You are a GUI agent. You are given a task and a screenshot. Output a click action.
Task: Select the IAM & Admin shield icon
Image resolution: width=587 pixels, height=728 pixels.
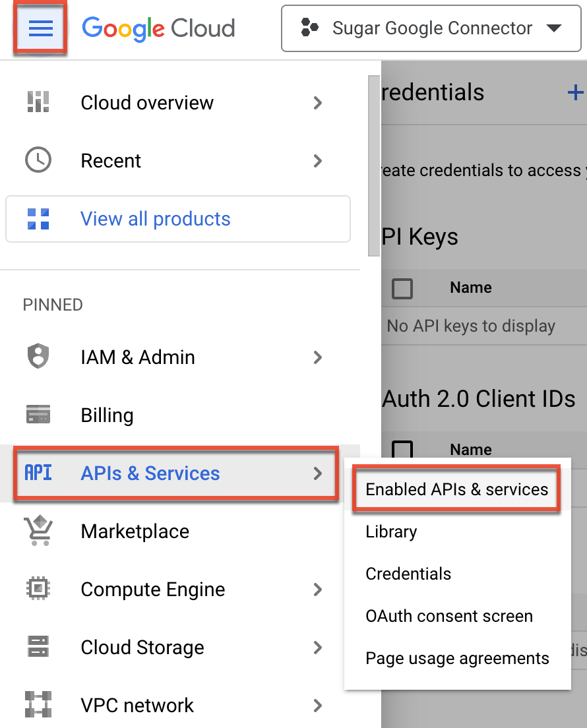[38, 357]
